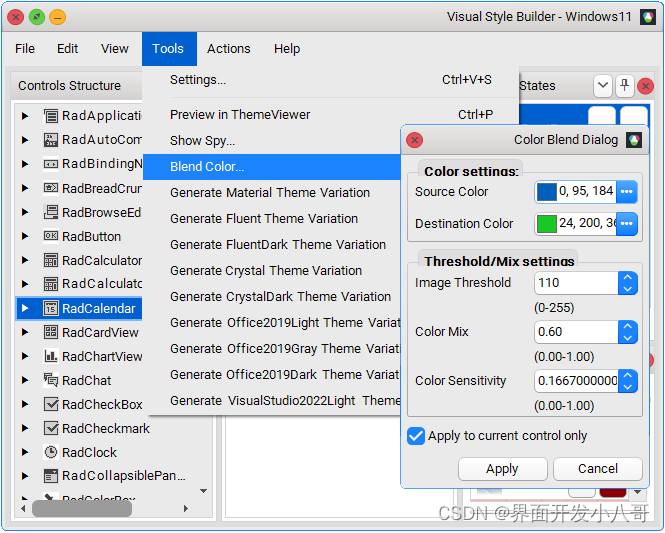Viewport: 665px width, 533px height.
Task: Expand the RadClock node
Action: pyautogui.click(x=25, y=452)
